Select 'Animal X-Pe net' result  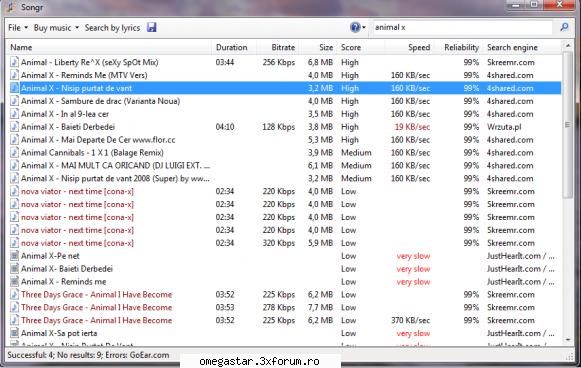point(50,256)
